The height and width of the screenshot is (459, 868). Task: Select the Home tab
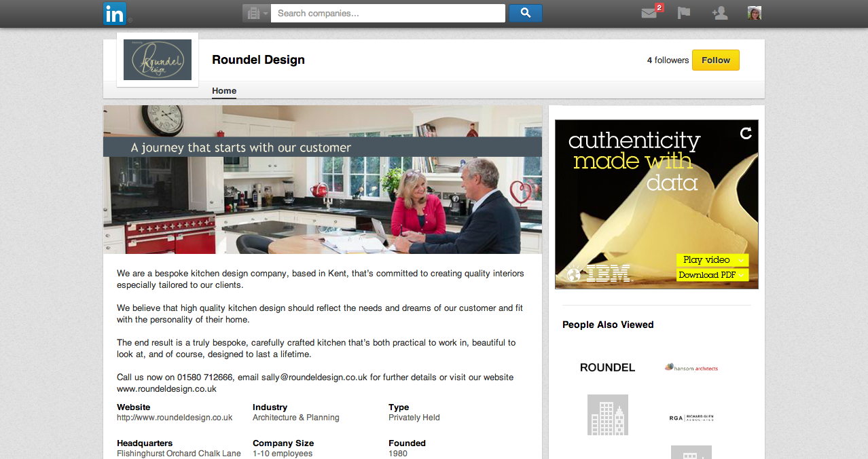(224, 91)
